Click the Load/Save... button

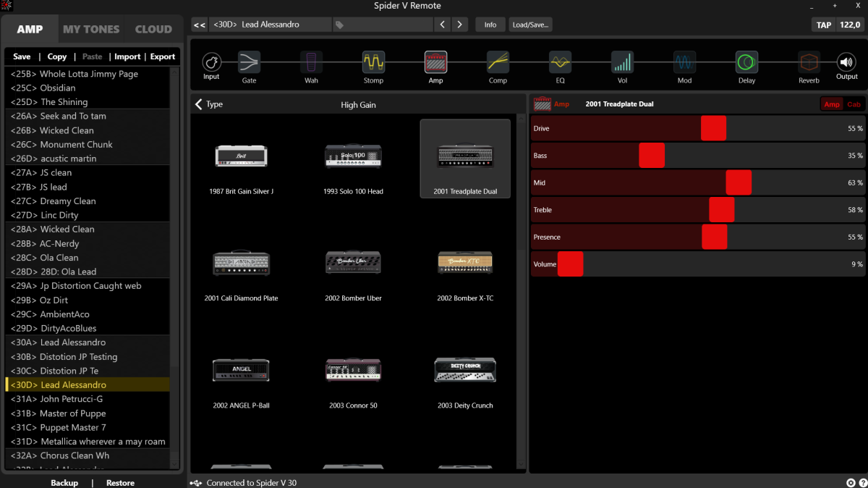pyautogui.click(x=531, y=25)
